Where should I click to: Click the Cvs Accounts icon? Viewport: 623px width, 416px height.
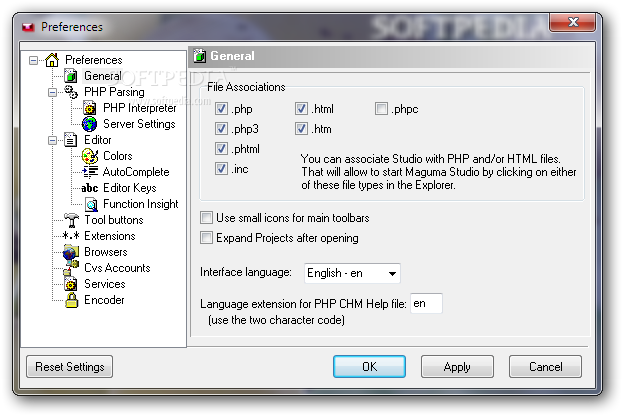(x=71, y=268)
